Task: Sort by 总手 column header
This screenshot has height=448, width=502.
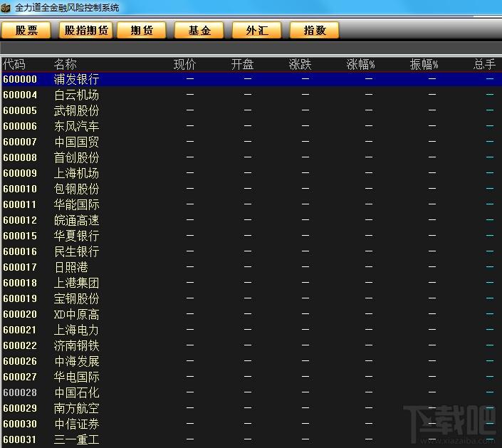Action: 484,64
